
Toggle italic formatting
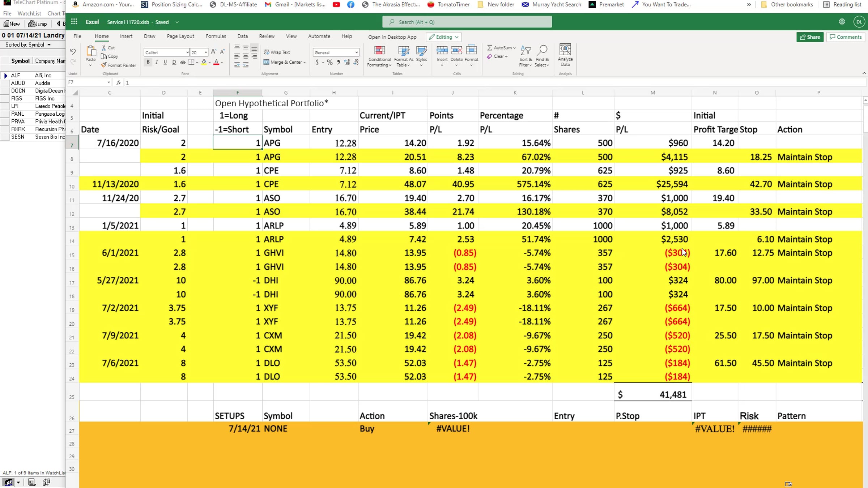(157, 62)
